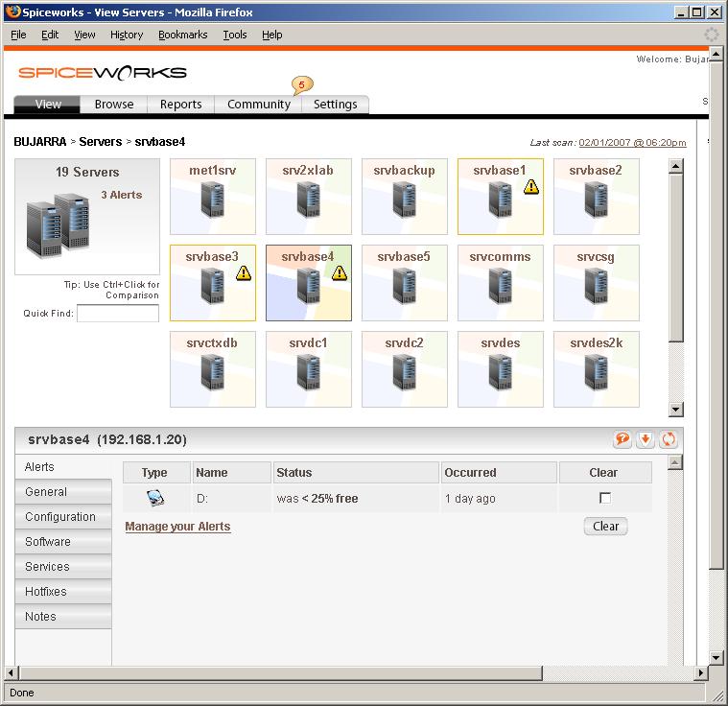Select the srvbase1 server icon
This screenshot has width=728, height=706.
(500, 200)
